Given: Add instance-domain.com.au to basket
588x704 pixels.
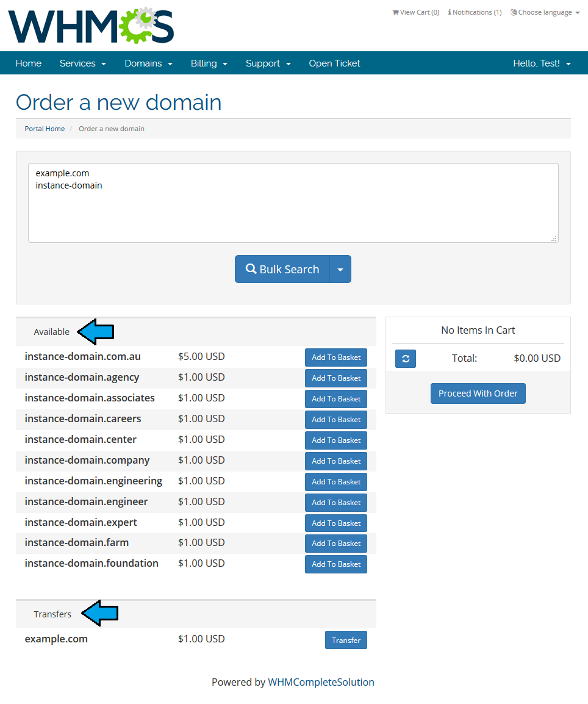Looking at the screenshot, I should pos(336,357).
